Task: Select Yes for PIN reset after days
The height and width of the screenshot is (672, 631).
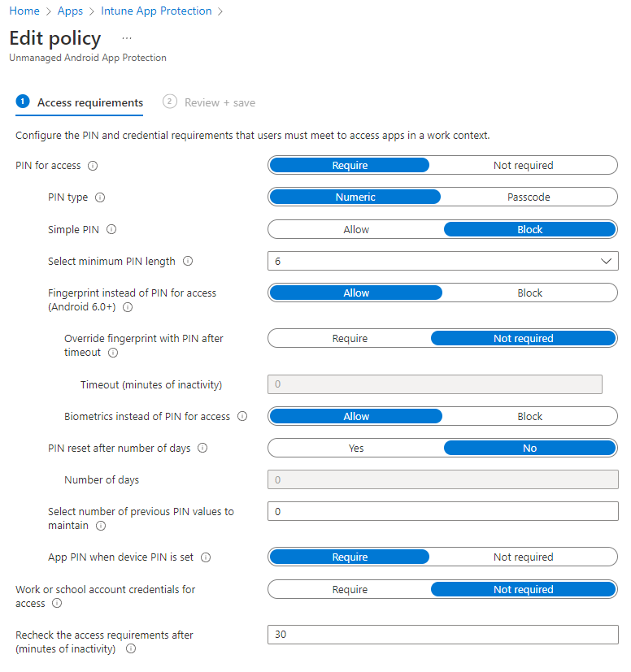Action: [x=356, y=449]
